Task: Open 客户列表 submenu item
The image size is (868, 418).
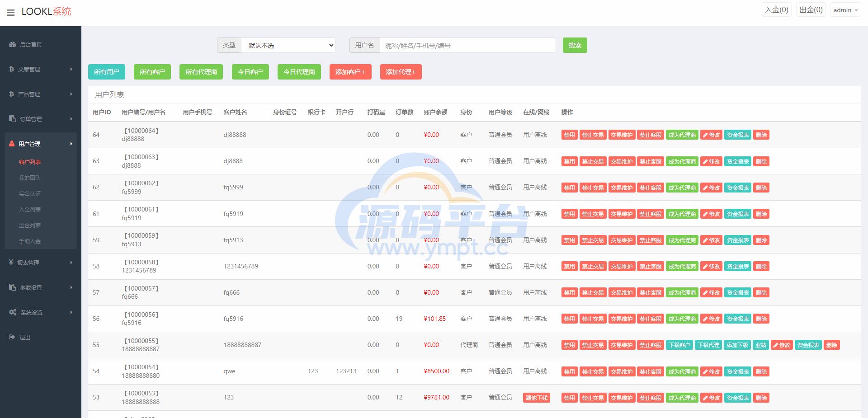Action: pos(30,162)
